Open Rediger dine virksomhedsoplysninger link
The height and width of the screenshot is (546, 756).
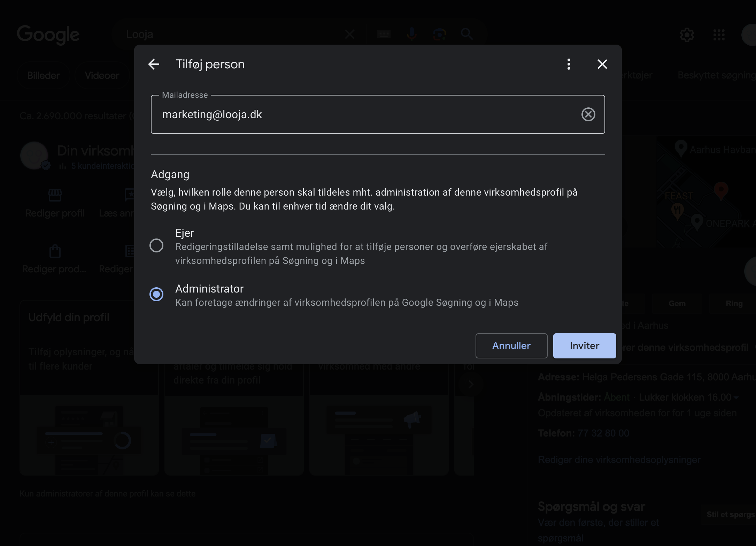(619, 460)
